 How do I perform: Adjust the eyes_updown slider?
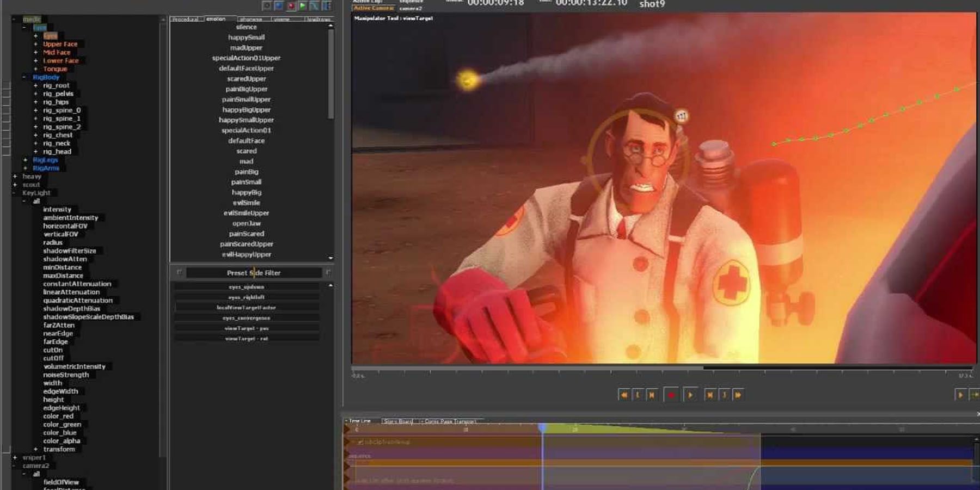point(247,287)
